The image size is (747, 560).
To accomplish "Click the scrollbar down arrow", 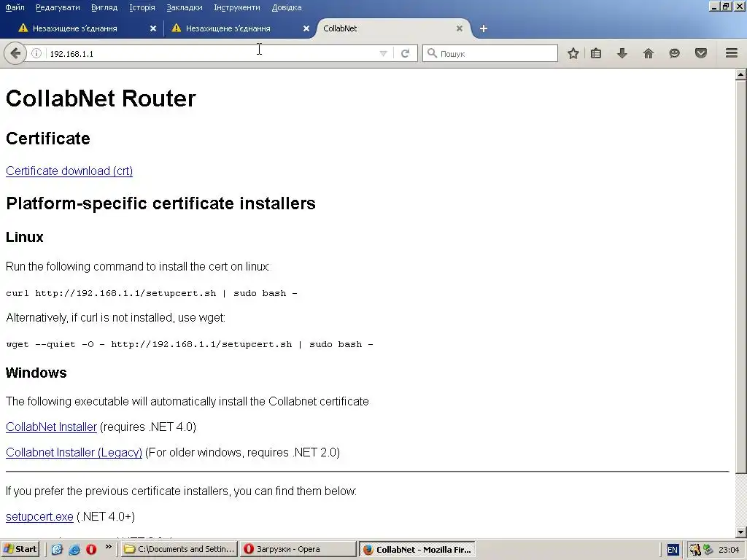I will point(740,532).
